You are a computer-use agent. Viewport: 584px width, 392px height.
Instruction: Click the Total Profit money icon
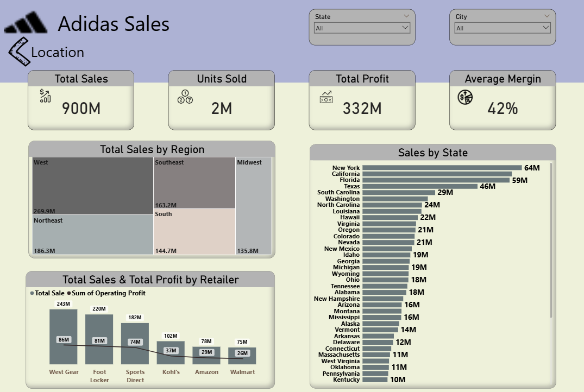pyautogui.click(x=326, y=97)
